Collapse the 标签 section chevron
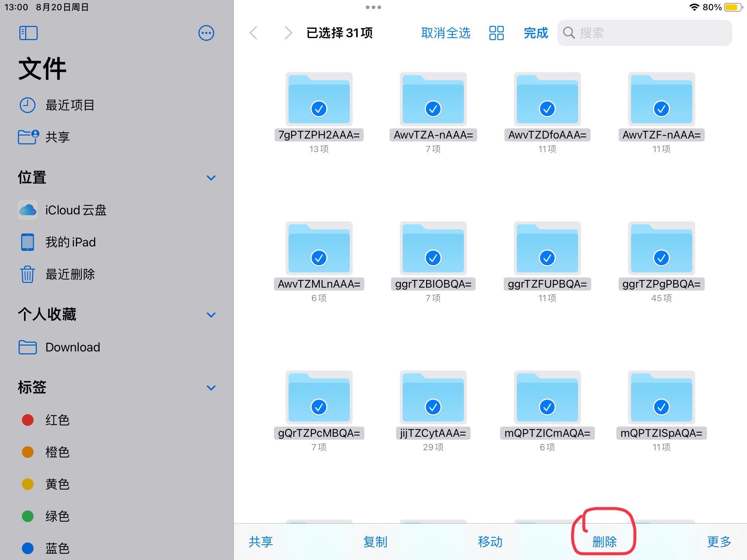Image resolution: width=747 pixels, height=560 pixels. pyautogui.click(x=211, y=388)
